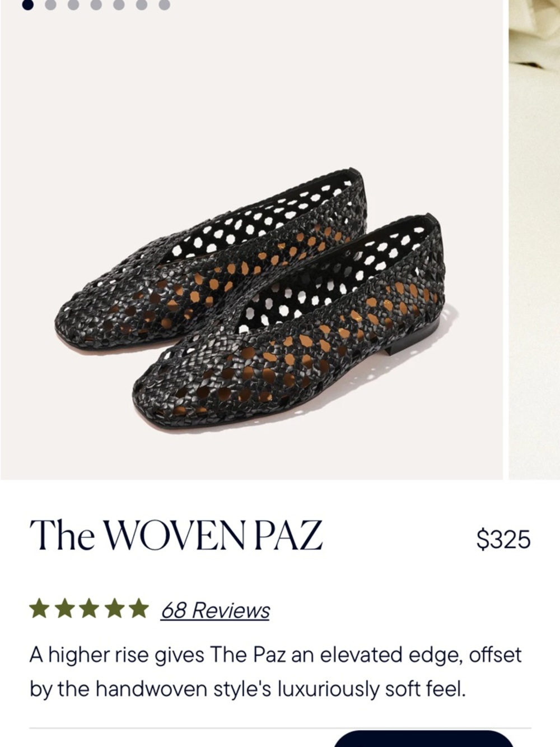Select the third carousel dot

(72, 7)
